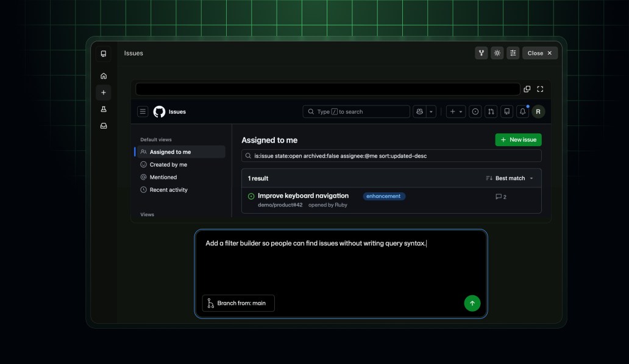Image resolution: width=629 pixels, height=364 pixels.
Task: Select the 'Assigned to me' view
Action: pyautogui.click(x=180, y=152)
